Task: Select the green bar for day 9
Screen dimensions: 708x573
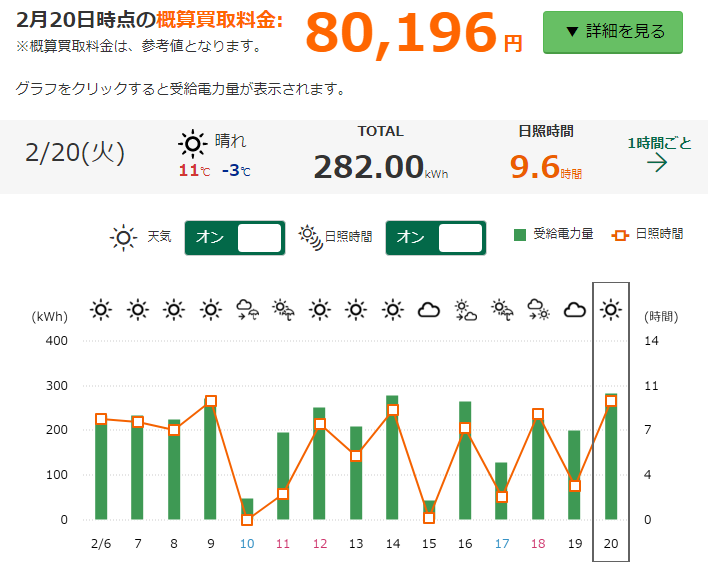Action: [210, 459]
